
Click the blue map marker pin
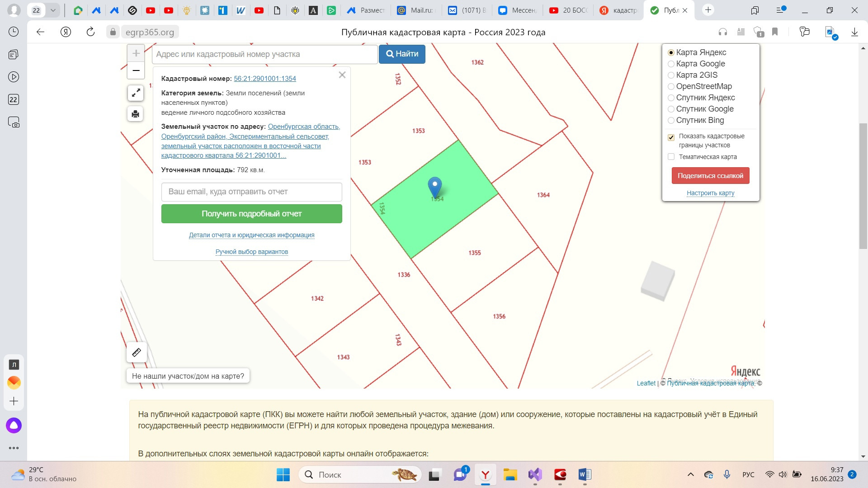pos(434,186)
